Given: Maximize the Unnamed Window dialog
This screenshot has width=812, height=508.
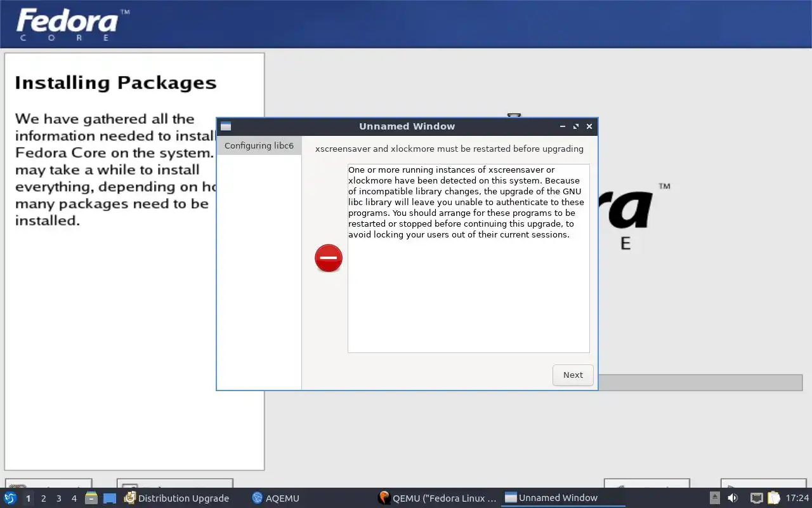Looking at the screenshot, I should pos(576,126).
